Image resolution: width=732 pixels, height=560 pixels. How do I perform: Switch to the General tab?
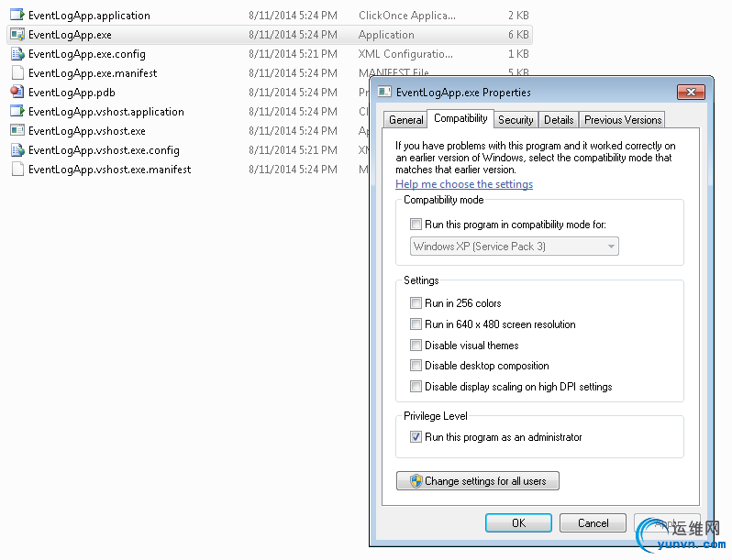point(405,120)
